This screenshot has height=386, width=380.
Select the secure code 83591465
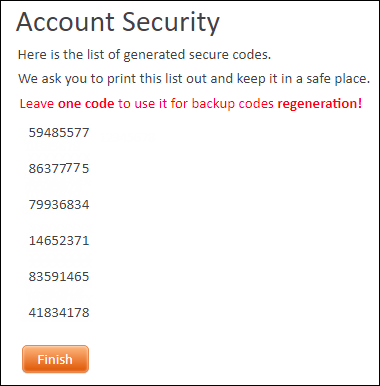(x=59, y=276)
